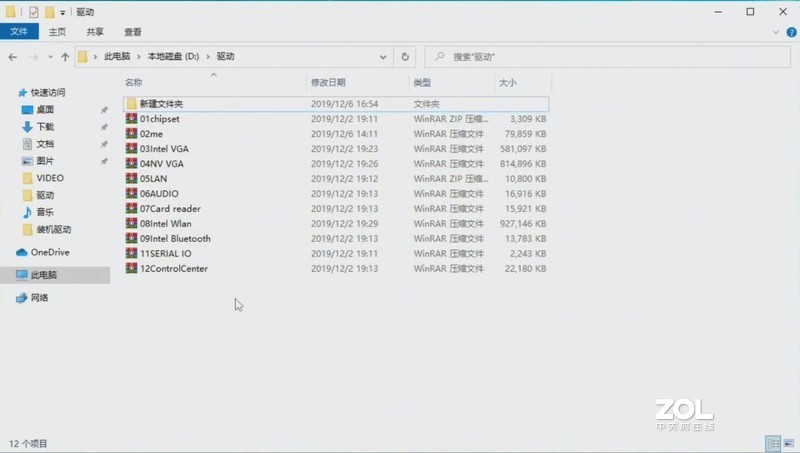Select the 08Intel Wlan archive icon
Viewport: 800px width, 453px height.
click(x=132, y=223)
